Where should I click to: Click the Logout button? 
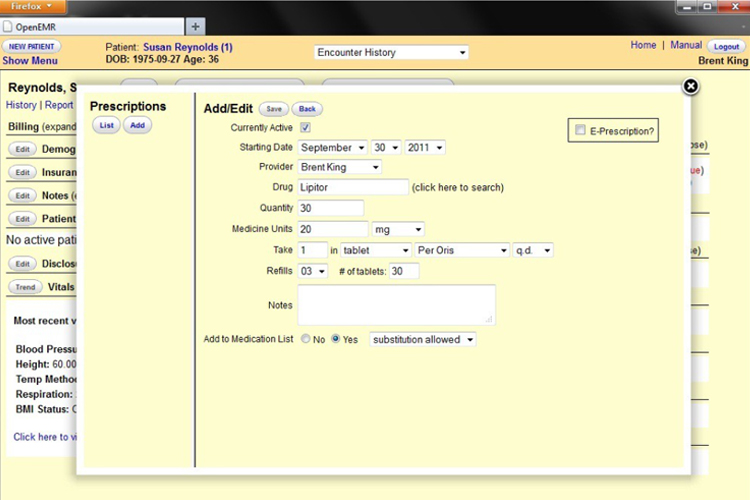(x=724, y=46)
